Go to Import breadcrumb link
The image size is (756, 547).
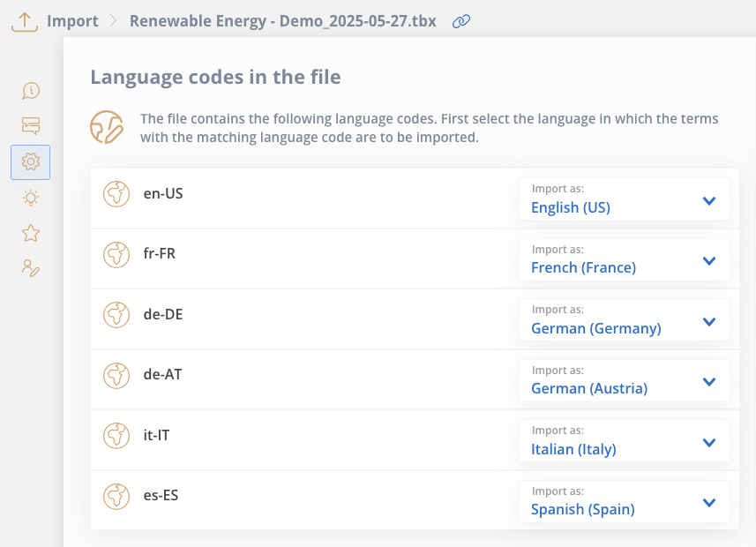(x=72, y=21)
